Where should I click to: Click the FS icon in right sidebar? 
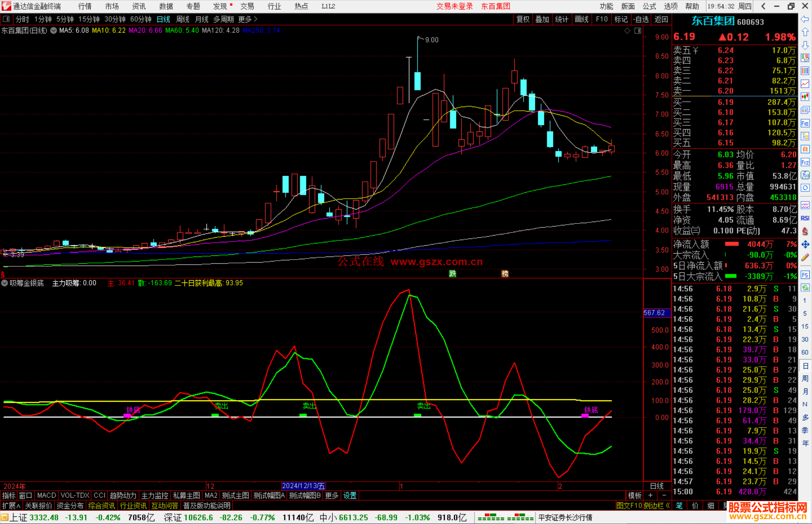[x=805, y=275]
